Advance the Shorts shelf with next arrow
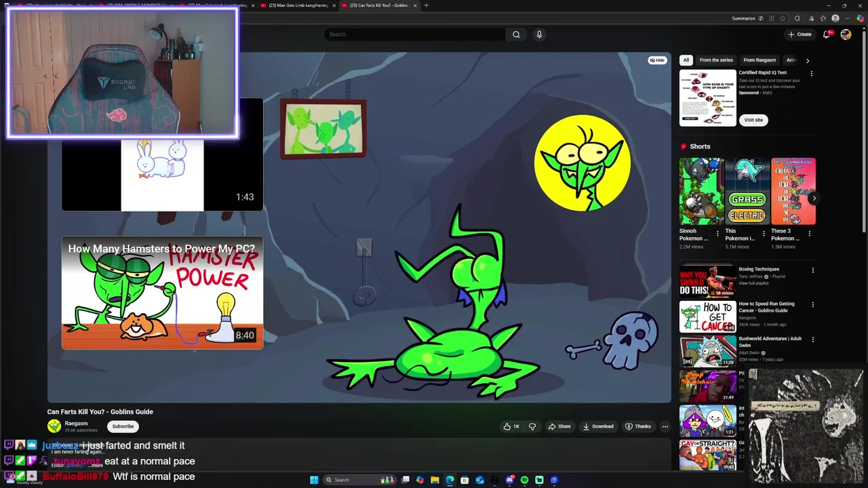Screen dimensions: 868x488 [814, 199]
